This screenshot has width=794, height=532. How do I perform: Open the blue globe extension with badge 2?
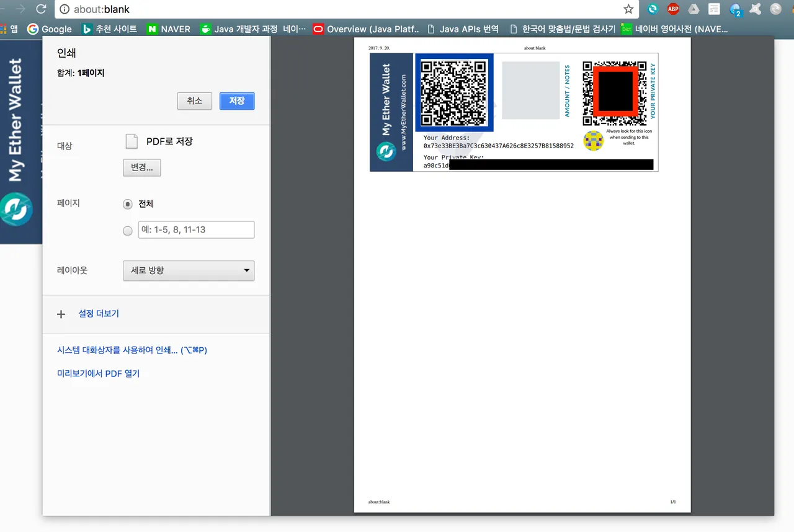[x=736, y=9]
